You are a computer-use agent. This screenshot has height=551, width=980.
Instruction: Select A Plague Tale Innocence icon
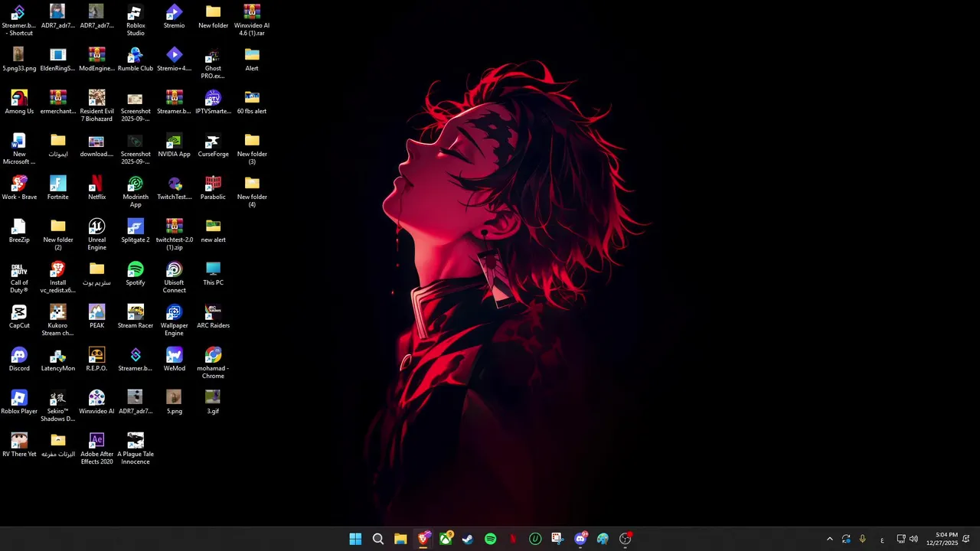click(136, 448)
